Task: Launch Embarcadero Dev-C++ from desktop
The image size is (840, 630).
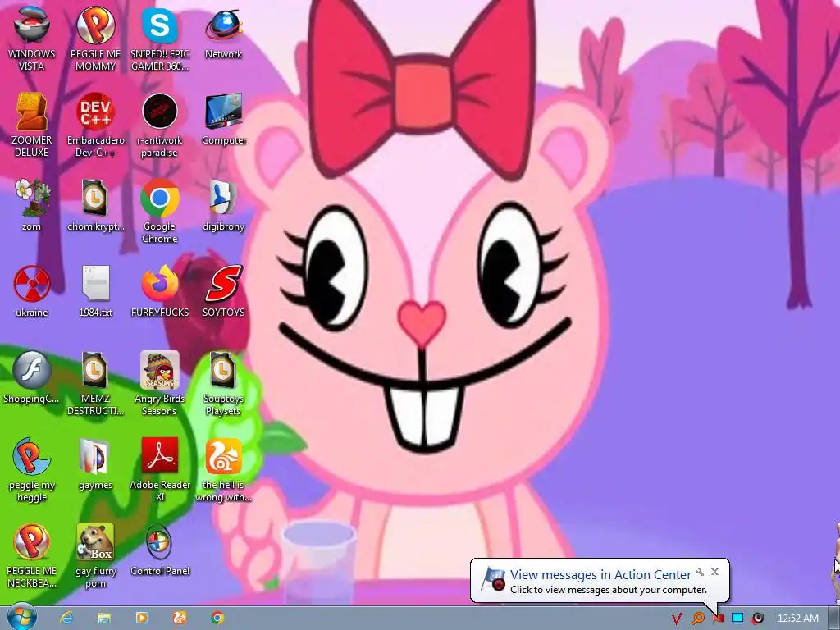Action: coord(95,125)
